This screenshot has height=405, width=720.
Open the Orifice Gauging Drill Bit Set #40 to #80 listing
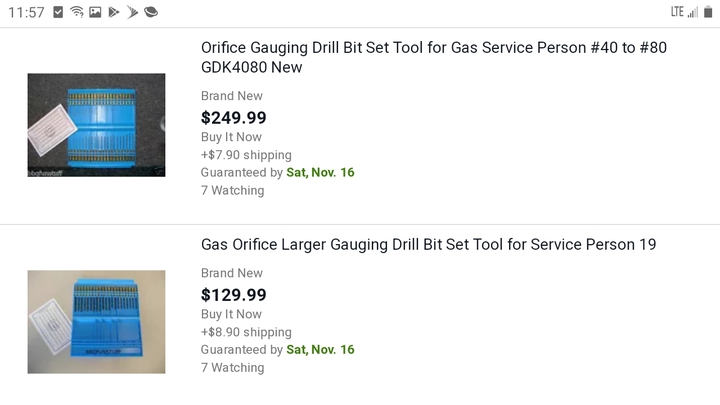tap(433, 57)
